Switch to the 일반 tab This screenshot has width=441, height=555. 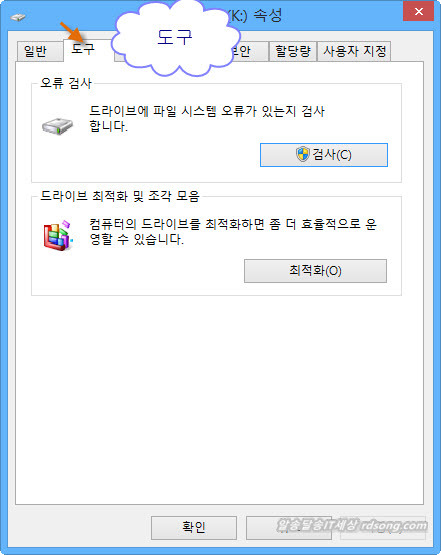pos(35,51)
